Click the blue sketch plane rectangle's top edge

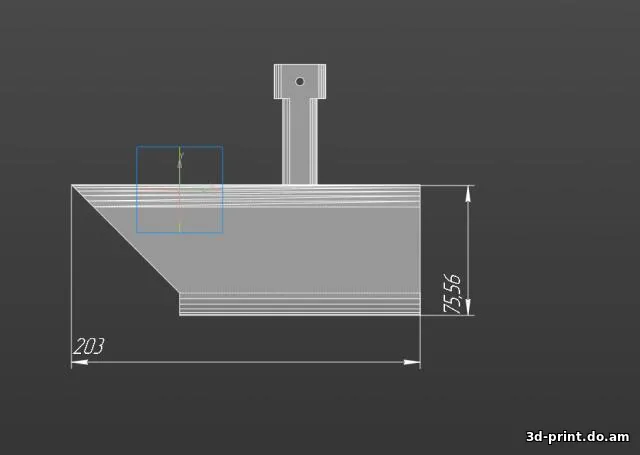(x=180, y=147)
